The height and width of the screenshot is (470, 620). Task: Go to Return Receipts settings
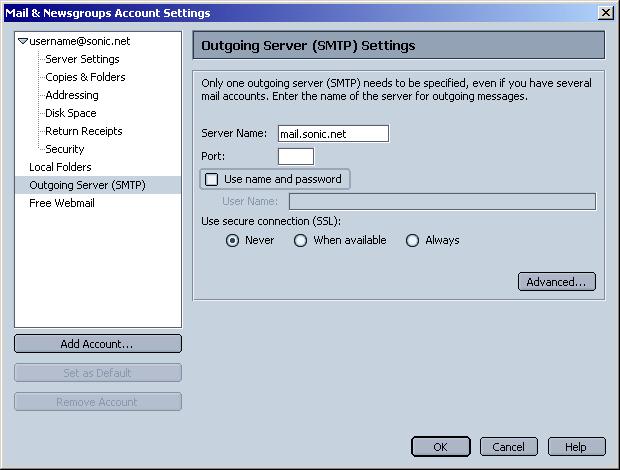tap(84, 131)
